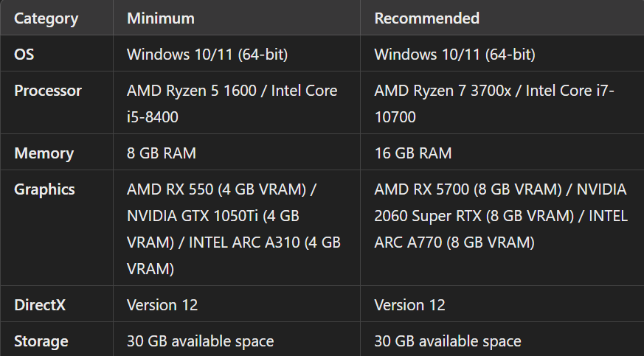Click the AMD RX 550 graphics cell
The width and height of the screenshot is (644, 356).
coord(233,229)
